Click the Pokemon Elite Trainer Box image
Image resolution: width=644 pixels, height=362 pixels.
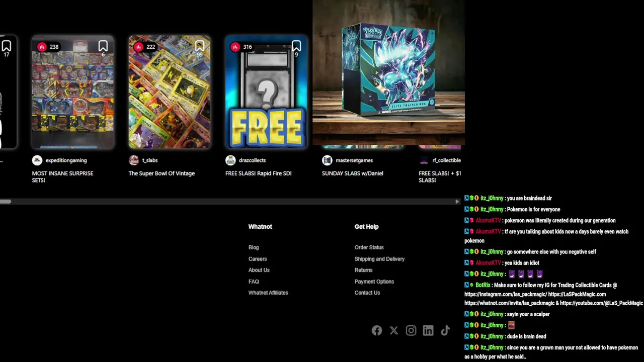388,73
